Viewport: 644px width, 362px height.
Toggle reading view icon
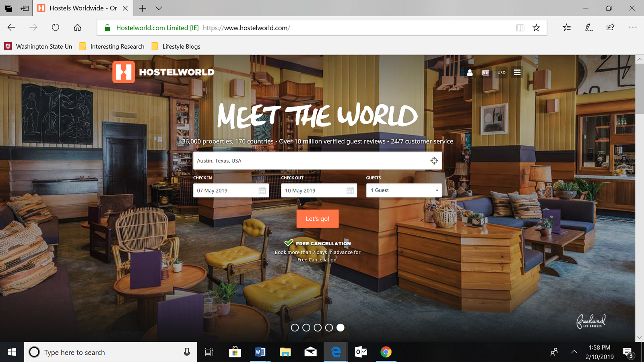(x=520, y=28)
